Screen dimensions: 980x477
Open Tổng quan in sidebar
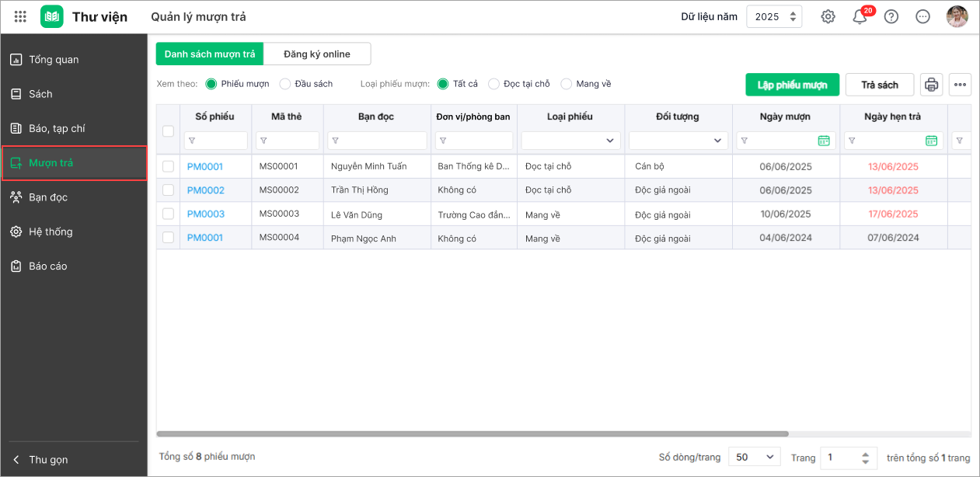[x=74, y=60]
